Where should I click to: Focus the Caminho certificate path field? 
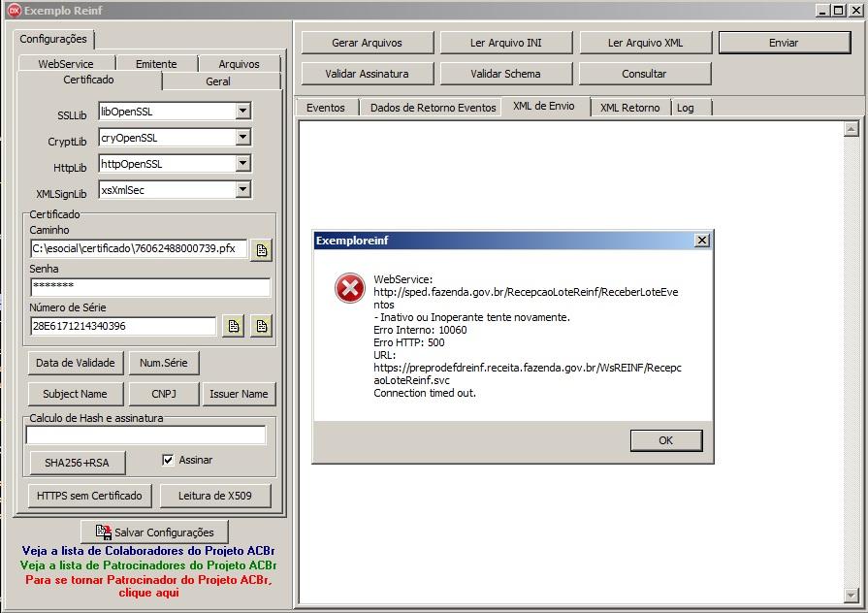139,248
